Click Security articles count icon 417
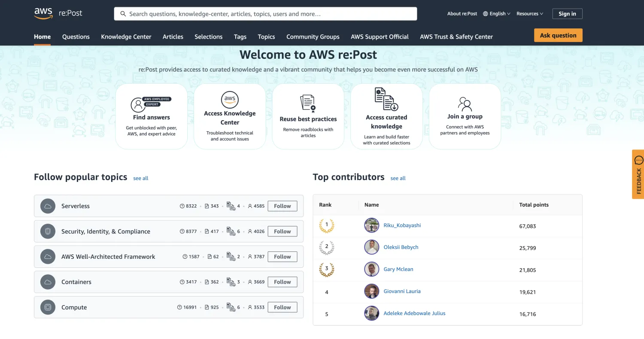The width and height of the screenshot is (644, 339). tap(207, 231)
